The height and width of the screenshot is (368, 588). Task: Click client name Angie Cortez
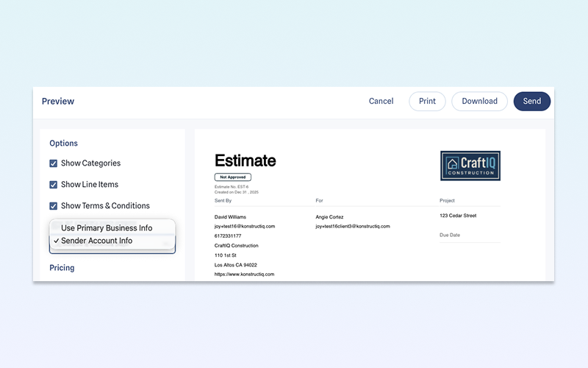pos(329,217)
